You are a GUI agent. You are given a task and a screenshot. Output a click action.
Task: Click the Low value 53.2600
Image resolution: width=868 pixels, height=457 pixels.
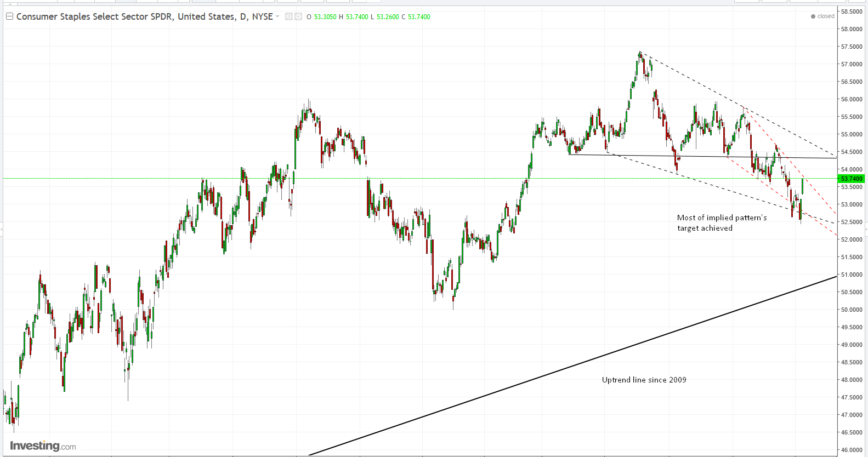388,17
